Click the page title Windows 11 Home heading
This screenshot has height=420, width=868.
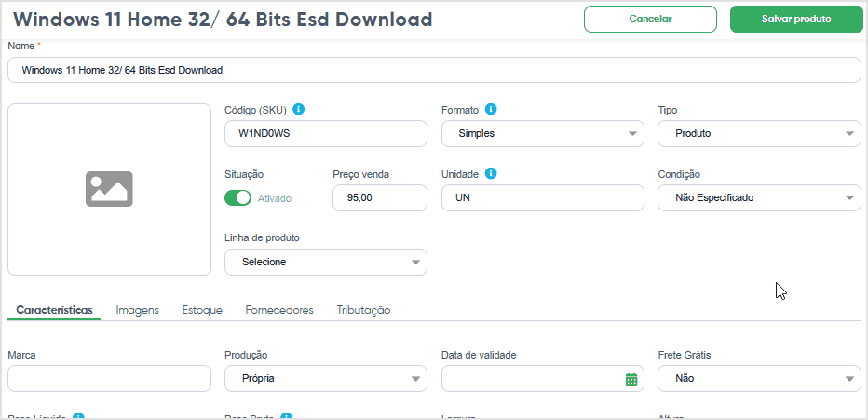223,19
